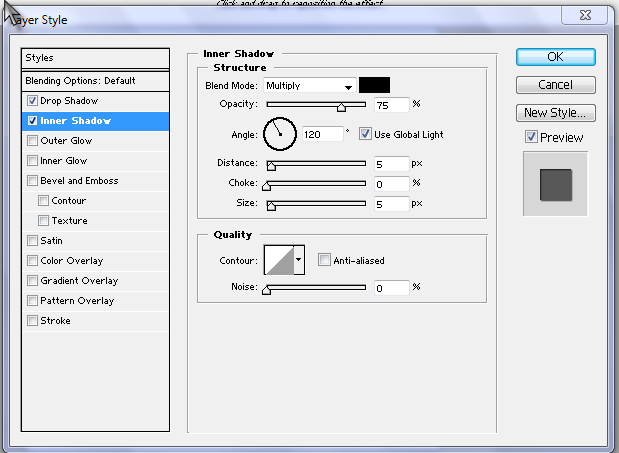Screen dimensions: 619x453
Task: Click the Cancel button
Action: (555, 85)
